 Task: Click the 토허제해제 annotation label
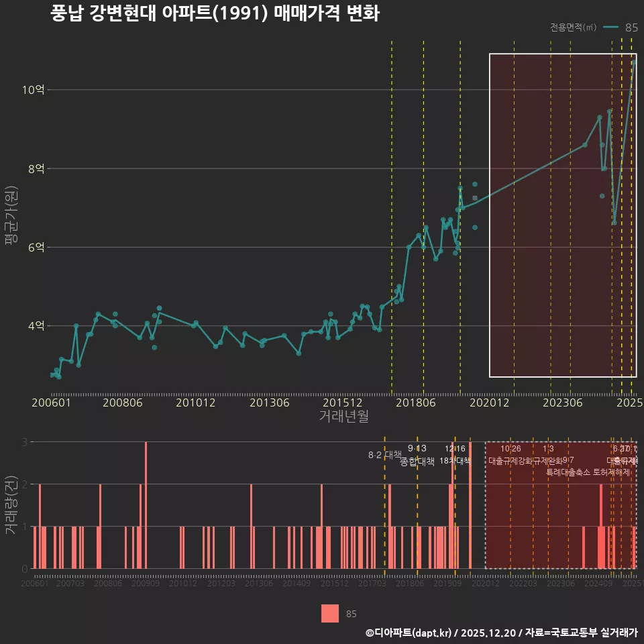pyautogui.click(x=612, y=472)
